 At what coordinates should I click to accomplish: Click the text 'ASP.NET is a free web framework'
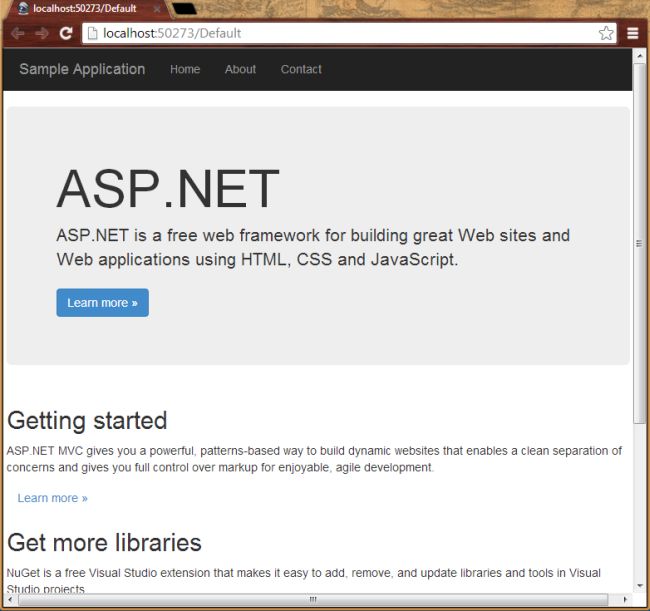point(188,235)
